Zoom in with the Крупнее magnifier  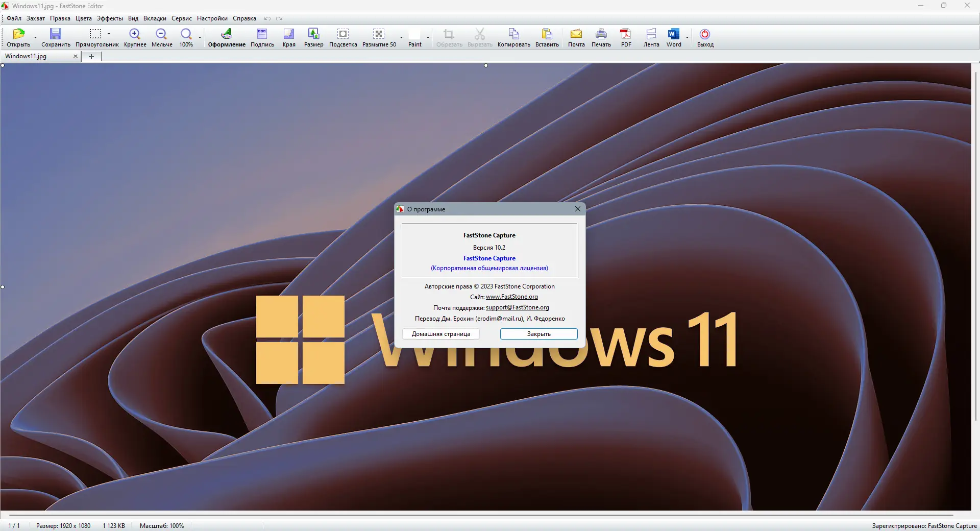(135, 34)
